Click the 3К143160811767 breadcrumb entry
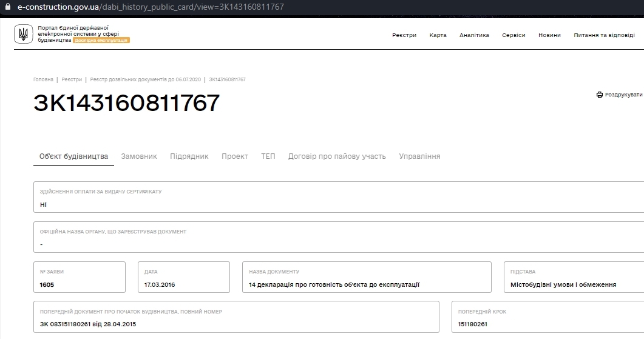This screenshot has width=644, height=339. 227,79
